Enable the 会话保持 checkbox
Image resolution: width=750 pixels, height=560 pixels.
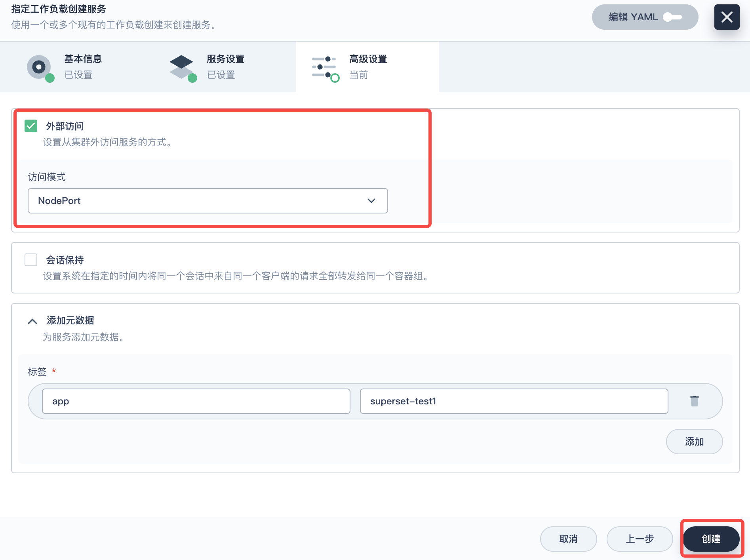pos(31,260)
